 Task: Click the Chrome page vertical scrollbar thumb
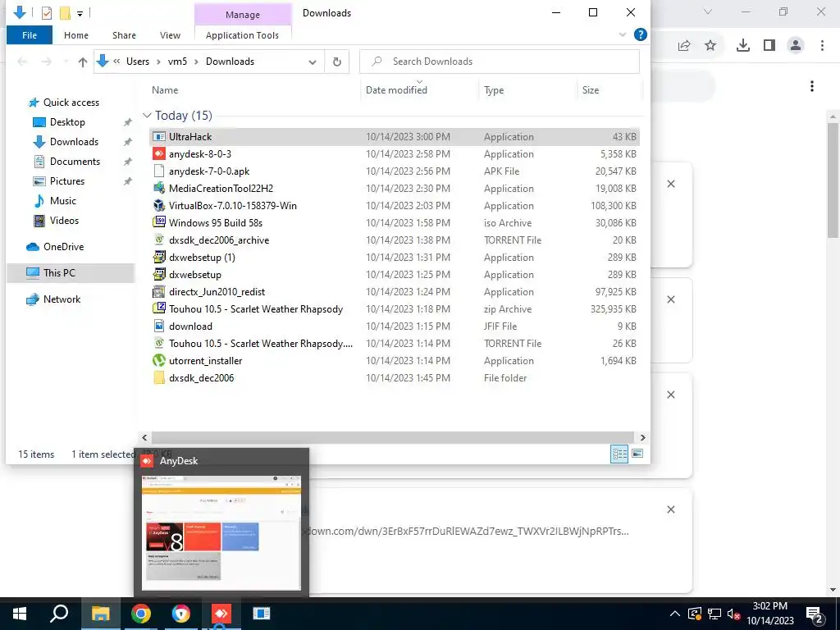click(833, 180)
